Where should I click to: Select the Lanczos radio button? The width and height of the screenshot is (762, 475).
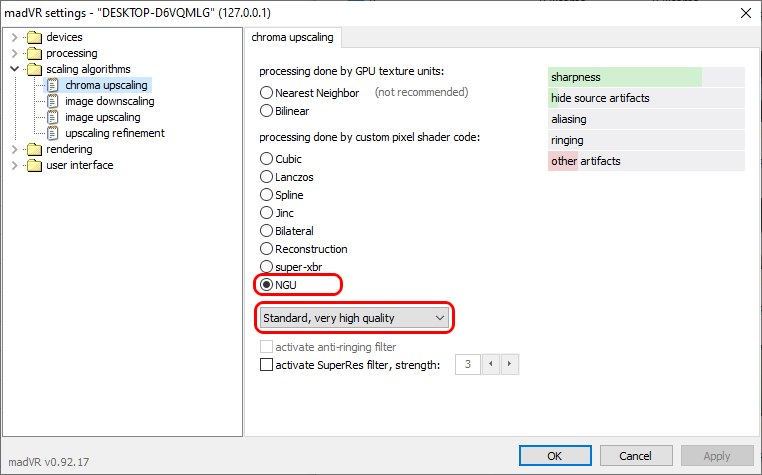point(267,177)
